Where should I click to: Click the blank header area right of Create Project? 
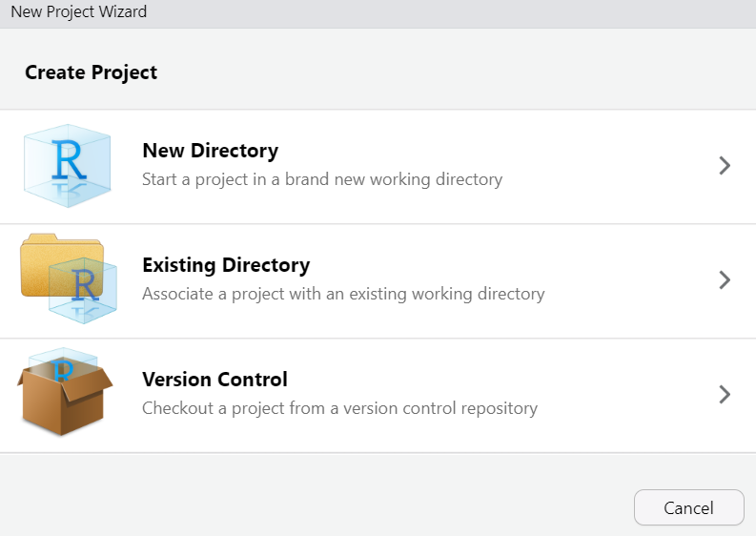(x=458, y=72)
